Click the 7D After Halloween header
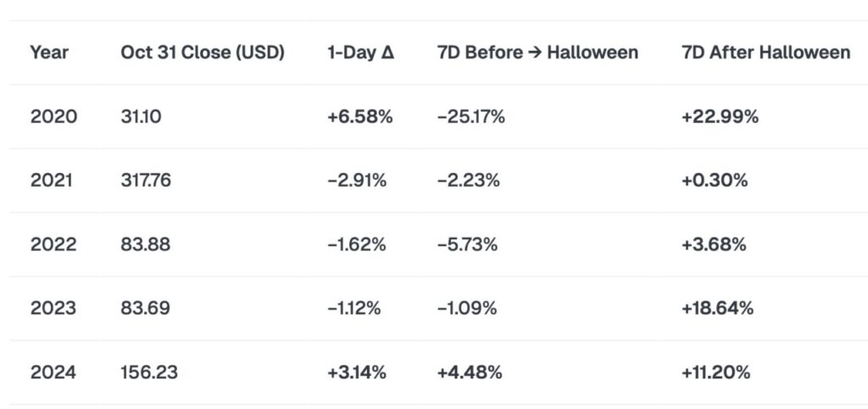Viewport: 868px width, 409px height. tap(765, 53)
